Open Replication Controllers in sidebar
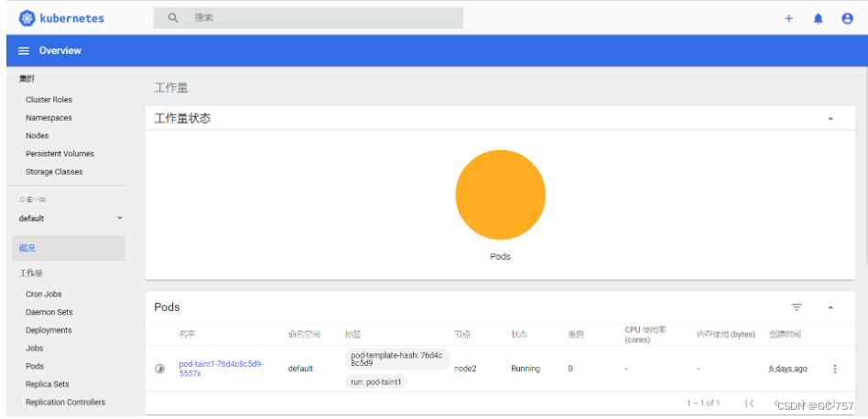Screen dimensions: 868x419 tap(65, 402)
